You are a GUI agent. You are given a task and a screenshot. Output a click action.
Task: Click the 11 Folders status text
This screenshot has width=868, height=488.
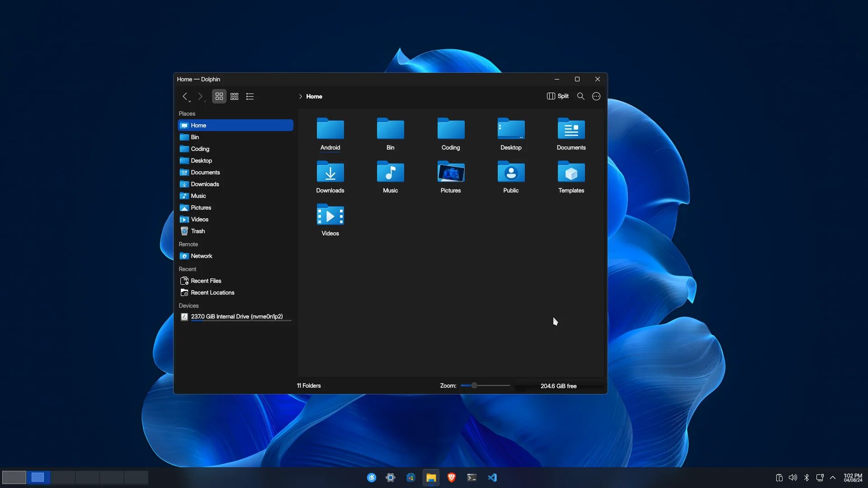tap(309, 385)
